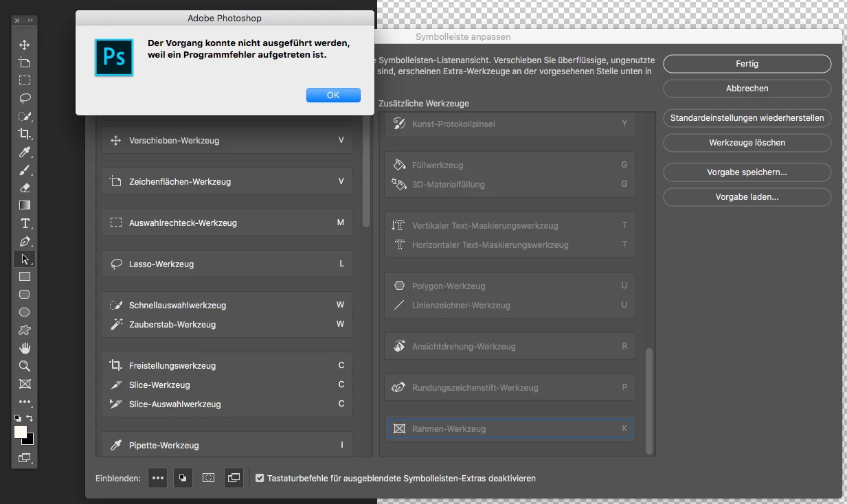The height and width of the screenshot is (504, 847).
Task: Select Freistellungswerkzeug row
Action: pyautogui.click(x=227, y=365)
